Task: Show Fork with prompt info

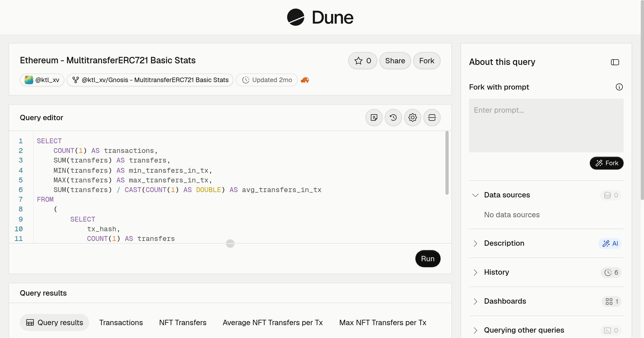Action: point(619,87)
